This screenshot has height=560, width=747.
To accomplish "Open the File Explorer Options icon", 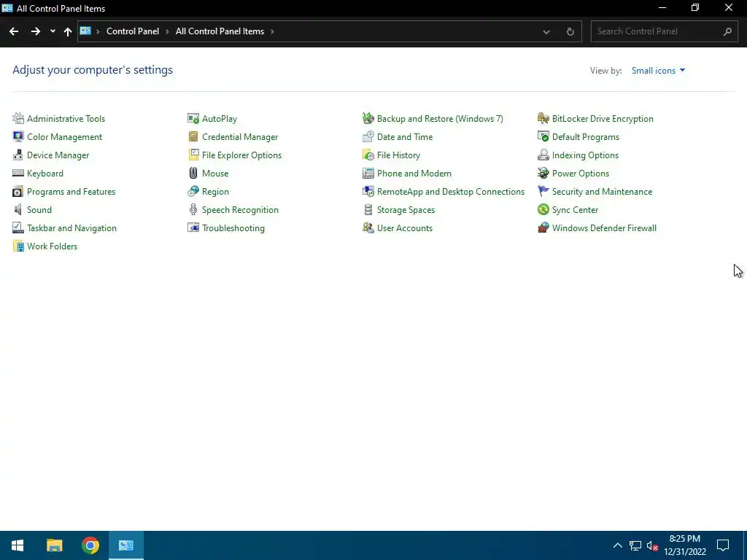I will pos(193,155).
